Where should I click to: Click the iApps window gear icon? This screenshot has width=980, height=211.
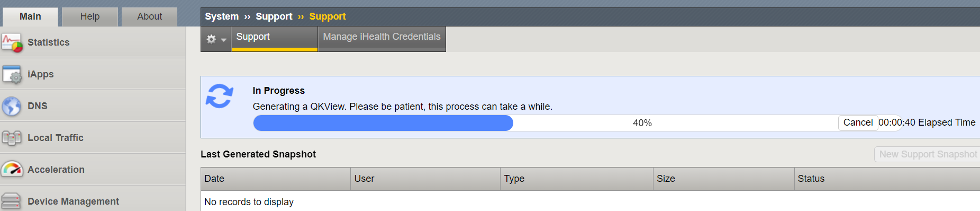[12, 74]
